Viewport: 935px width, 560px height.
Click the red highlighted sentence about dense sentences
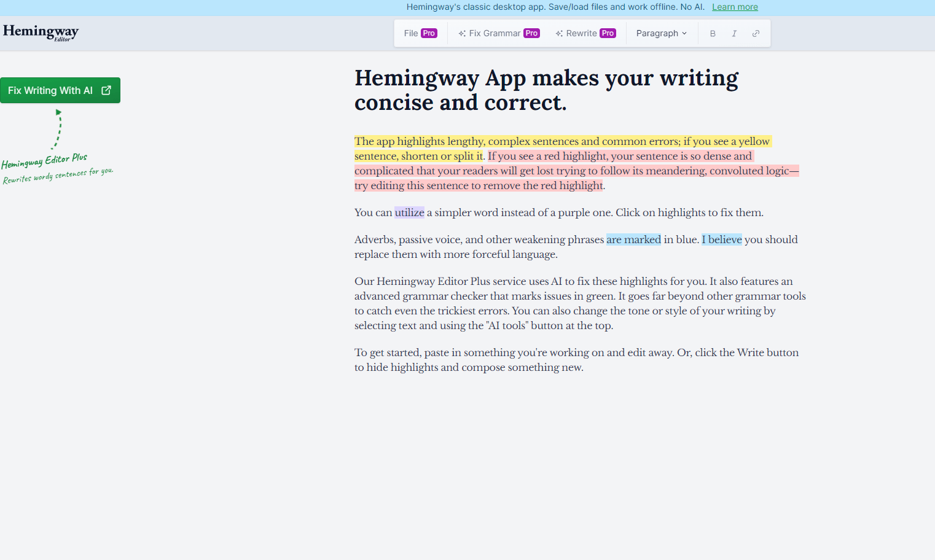[x=576, y=171]
